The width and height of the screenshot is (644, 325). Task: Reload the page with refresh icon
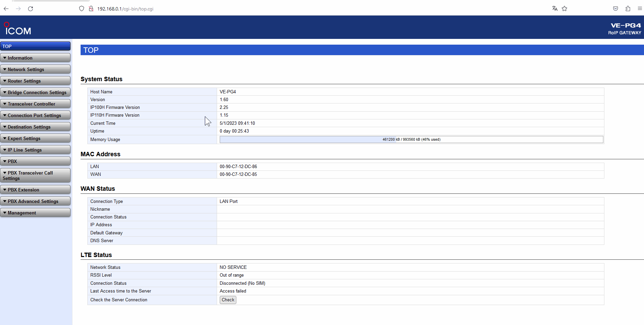tap(30, 9)
